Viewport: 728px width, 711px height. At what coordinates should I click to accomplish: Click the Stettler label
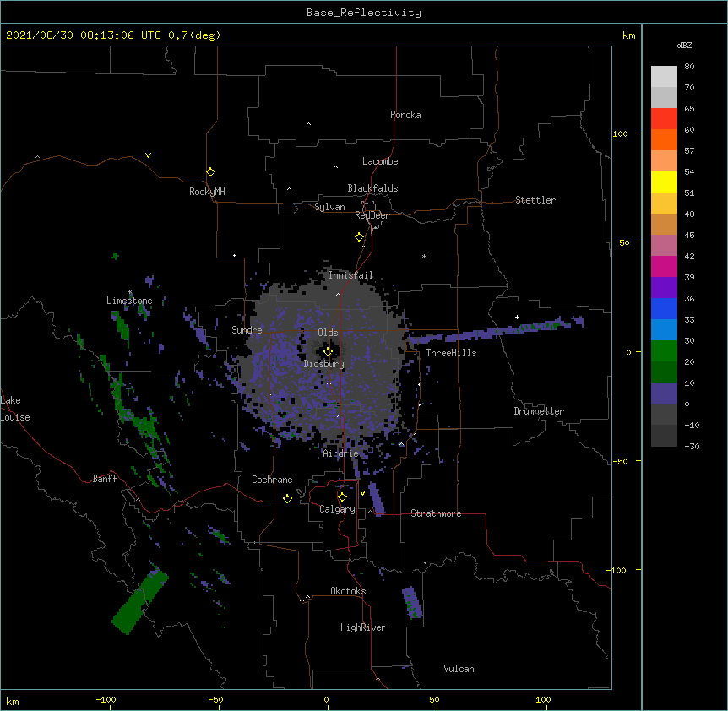535,200
